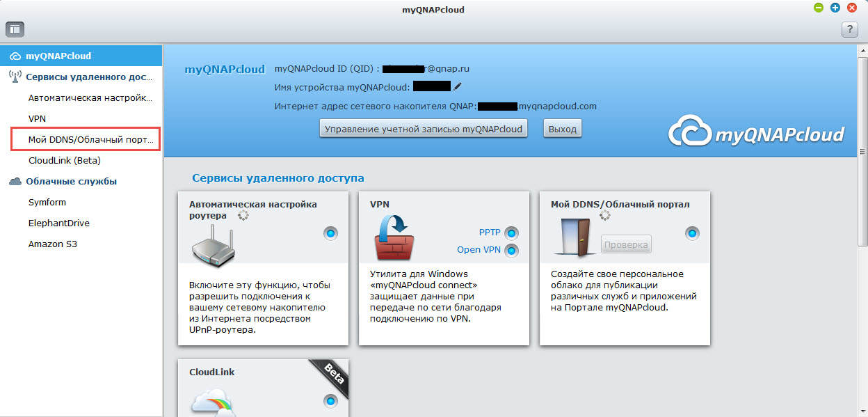868x417 pixels.
Task: Click cloud icon beside myQNAPcloud in sidebar
Action: point(15,56)
